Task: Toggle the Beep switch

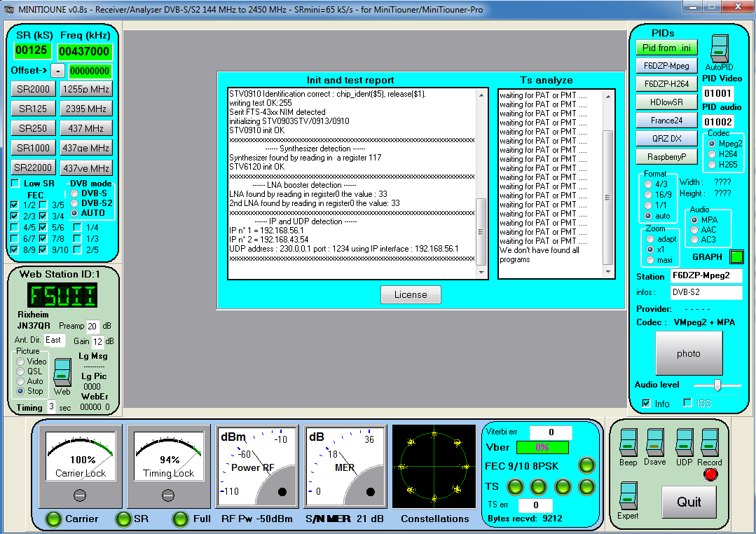Action: coord(628,443)
